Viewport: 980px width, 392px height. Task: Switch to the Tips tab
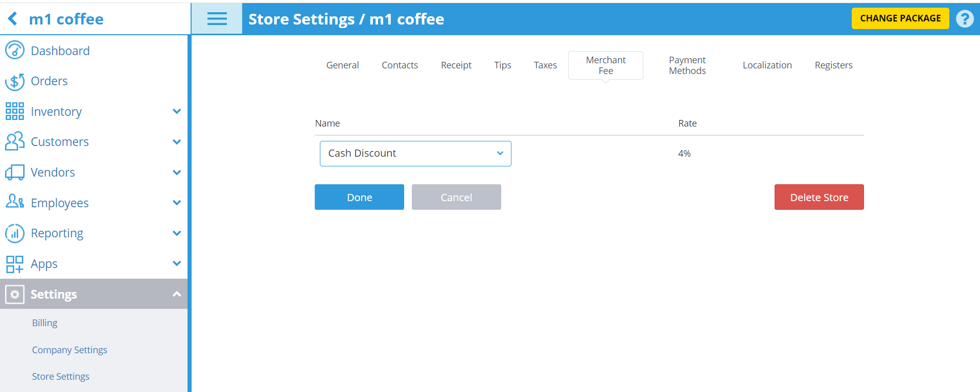503,65
